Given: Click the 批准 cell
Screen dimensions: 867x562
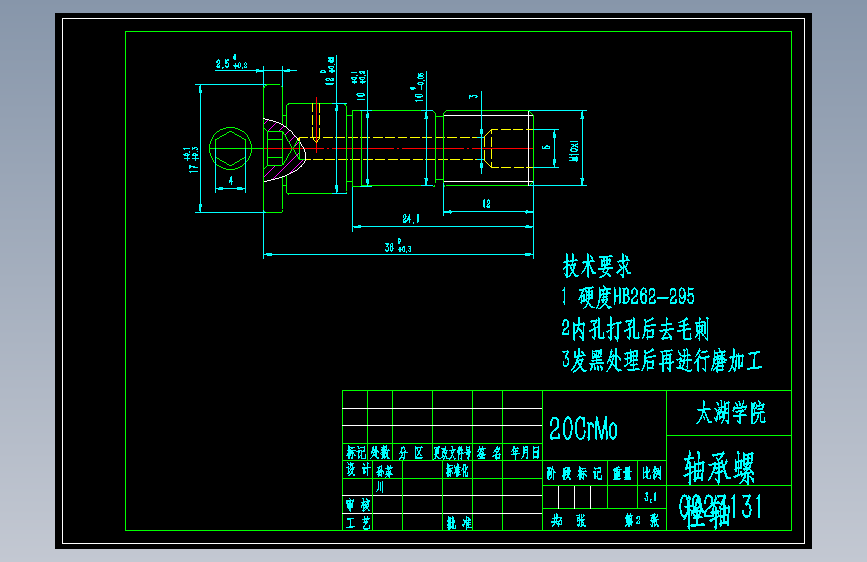Looking at the screenshot, I should (x=458, y=522).
